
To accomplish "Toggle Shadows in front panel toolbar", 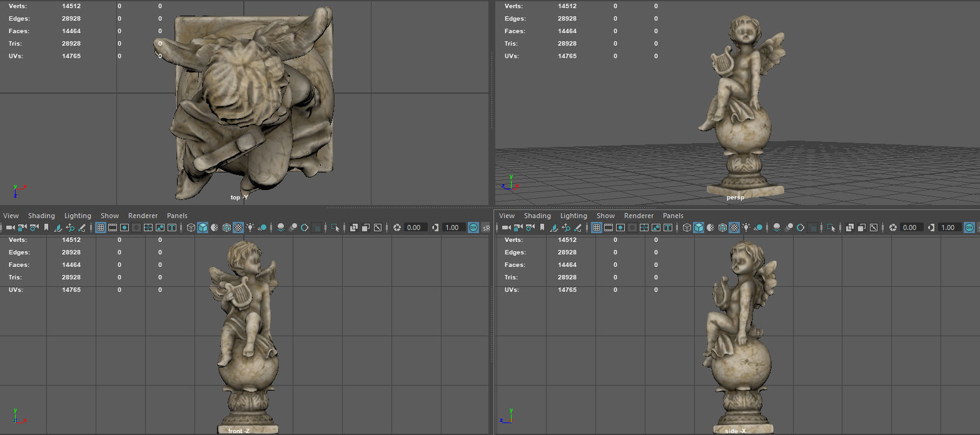I will coord(262,227).
